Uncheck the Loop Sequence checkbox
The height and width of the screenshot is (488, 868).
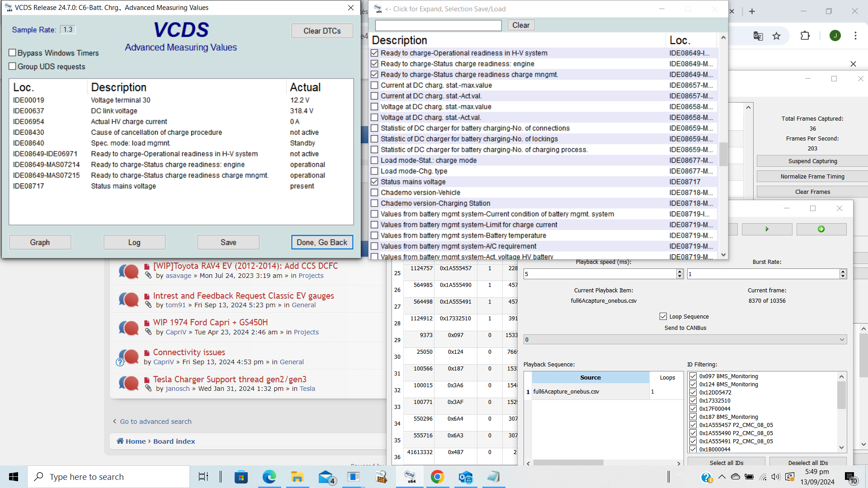[663, 316]
